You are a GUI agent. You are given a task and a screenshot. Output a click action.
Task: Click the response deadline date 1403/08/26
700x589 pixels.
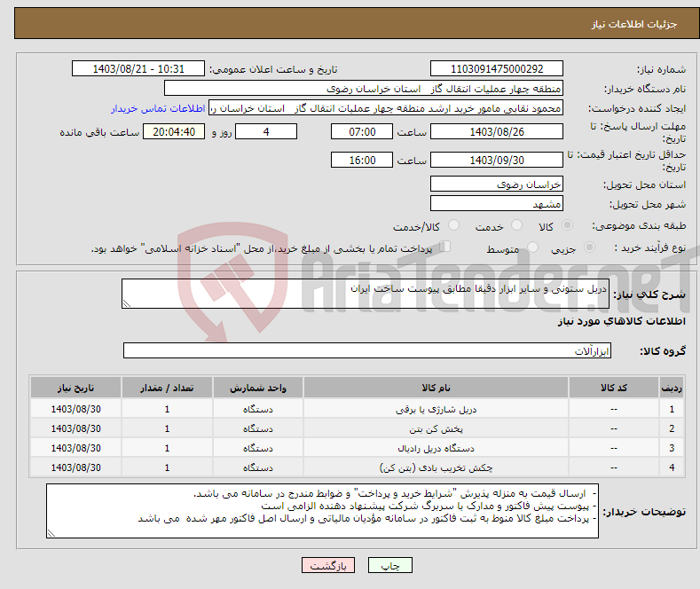[497, 131]
